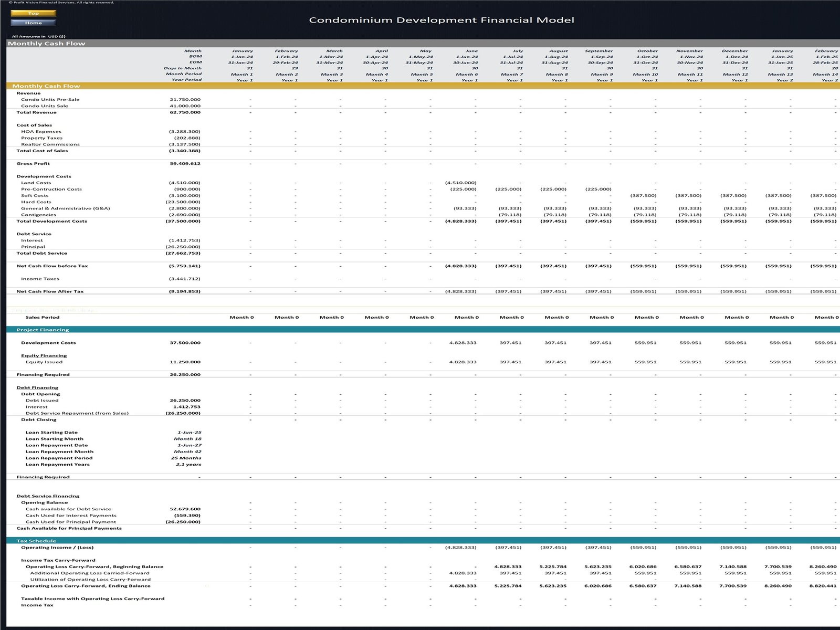Select the Equity Issued total 11.250.000

pos(185,362)
